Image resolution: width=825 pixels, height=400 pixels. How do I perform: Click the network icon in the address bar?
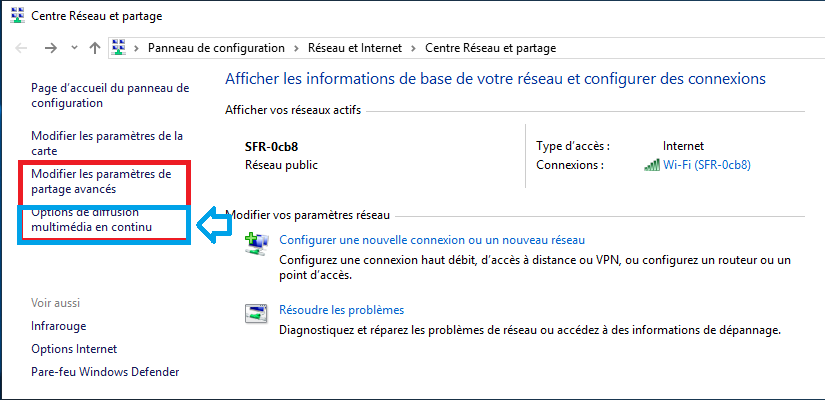coord(119,48)
